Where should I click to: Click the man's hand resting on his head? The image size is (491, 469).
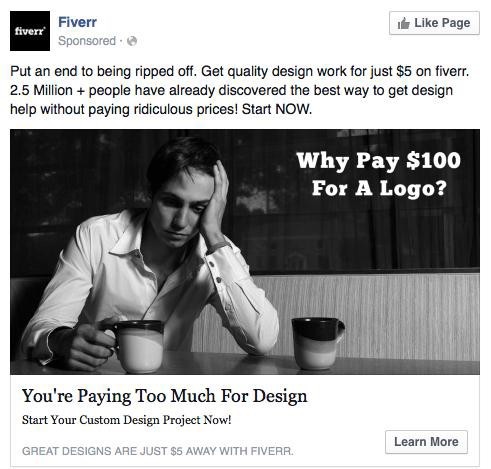tap(216, 200)
